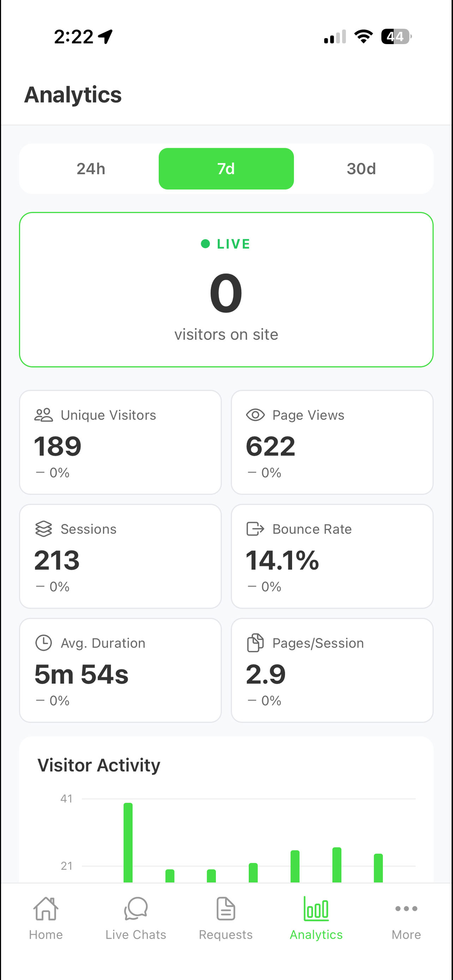Open the More ellipsis icon
453x980 pixels.
[x=406, y=908]
